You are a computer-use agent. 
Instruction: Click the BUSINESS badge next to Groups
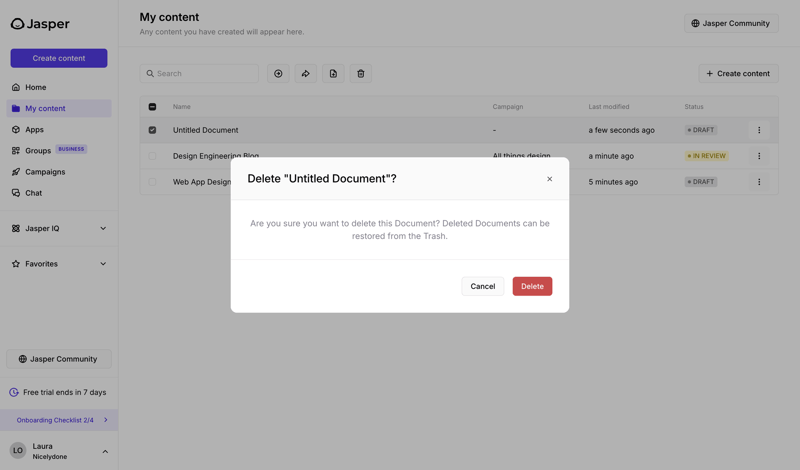[x=71, y=149]
